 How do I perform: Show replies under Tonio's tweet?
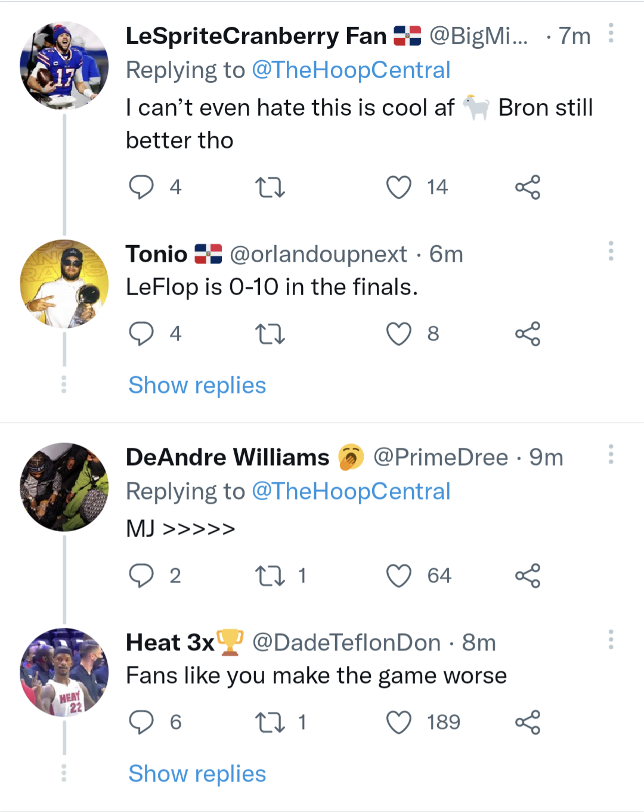click(x=197, y=386)
